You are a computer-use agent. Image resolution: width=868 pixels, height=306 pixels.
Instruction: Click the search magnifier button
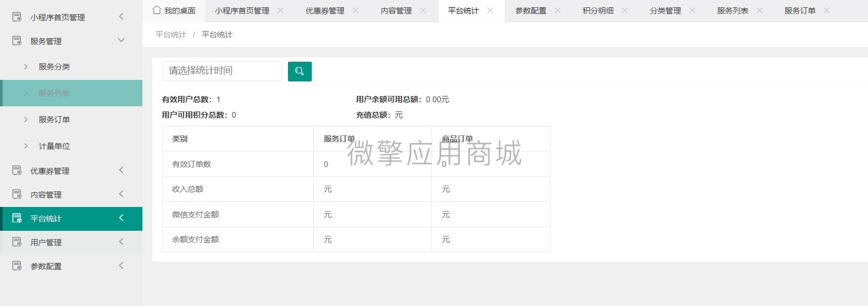pyautogui.click(x=300, y=72)
